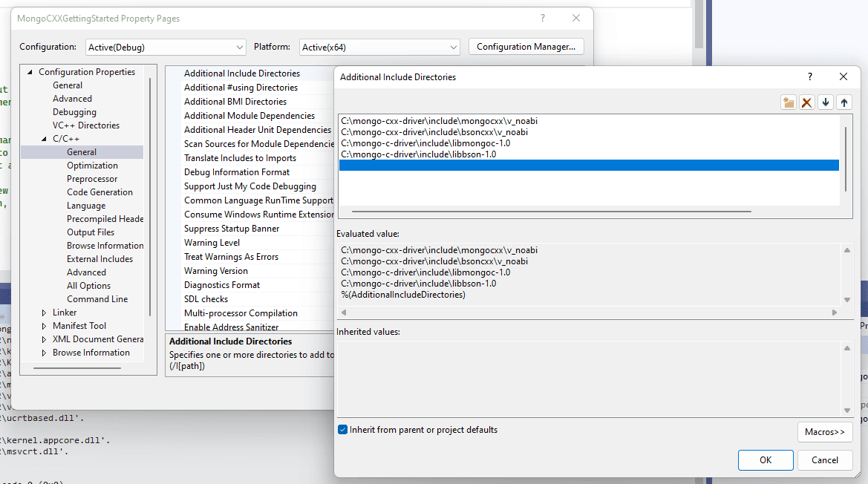Toggle Inherit from parent or project defaults
The image size is (868, 484).
(343, 430)
